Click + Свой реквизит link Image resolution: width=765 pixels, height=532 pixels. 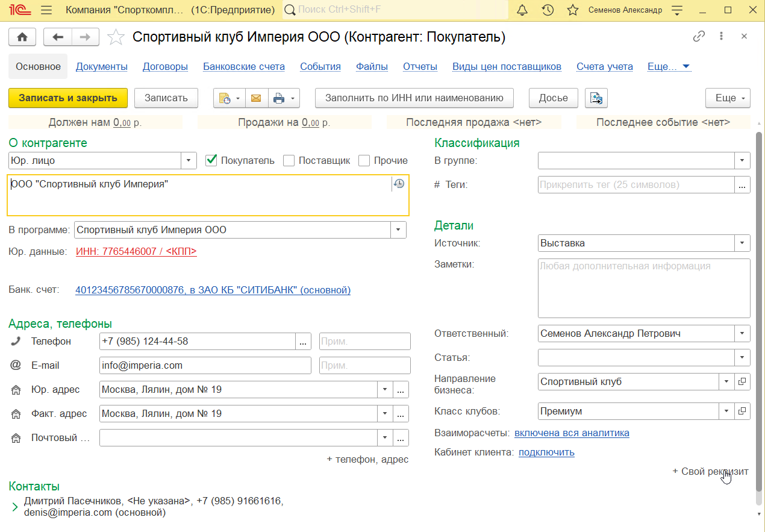point(710,471)
